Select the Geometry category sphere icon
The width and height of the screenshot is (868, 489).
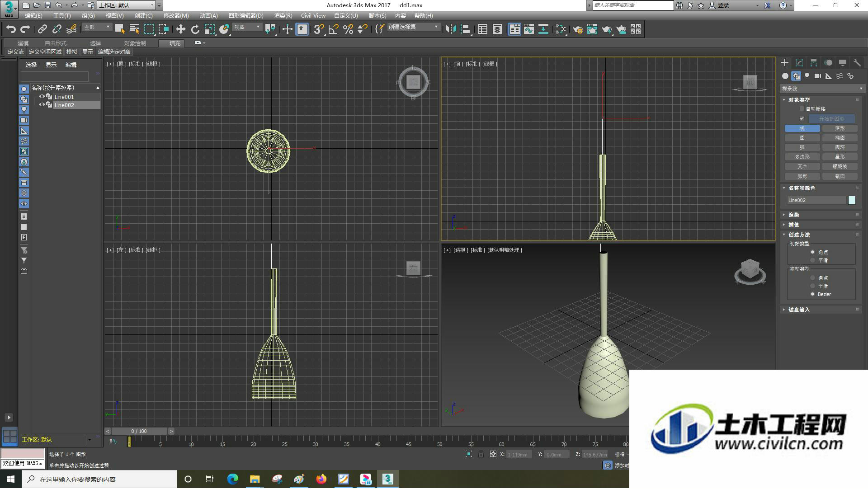point(785,76)
